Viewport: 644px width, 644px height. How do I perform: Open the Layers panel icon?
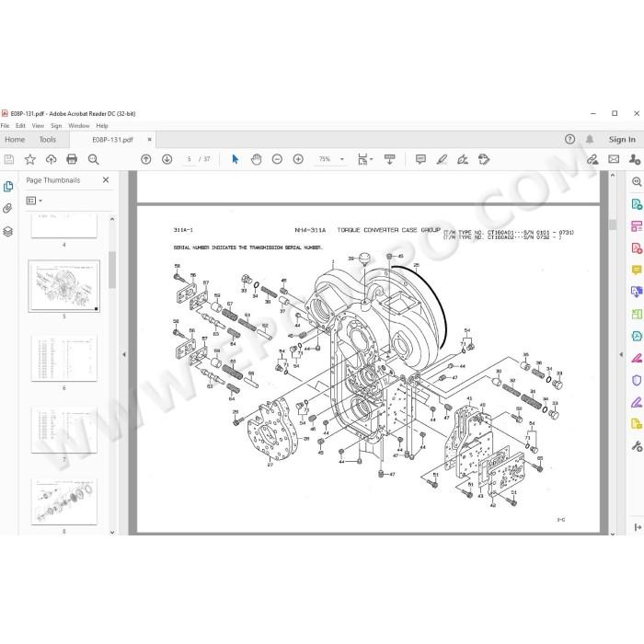click(7, 231)
